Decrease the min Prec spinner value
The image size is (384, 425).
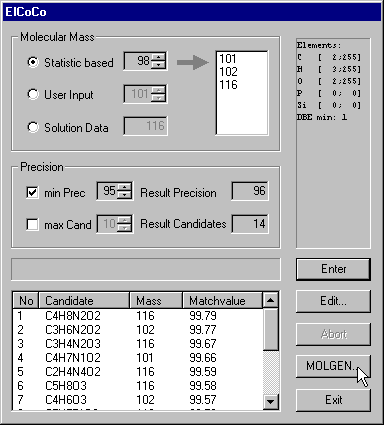coord(125,194)
